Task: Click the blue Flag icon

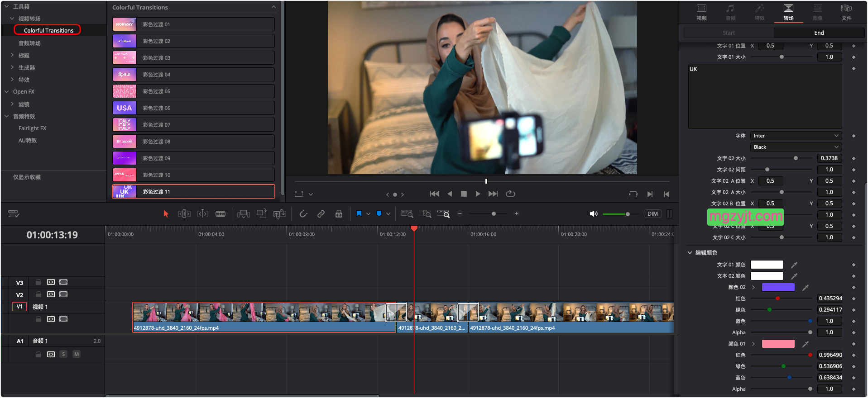Action: point(359,213)
